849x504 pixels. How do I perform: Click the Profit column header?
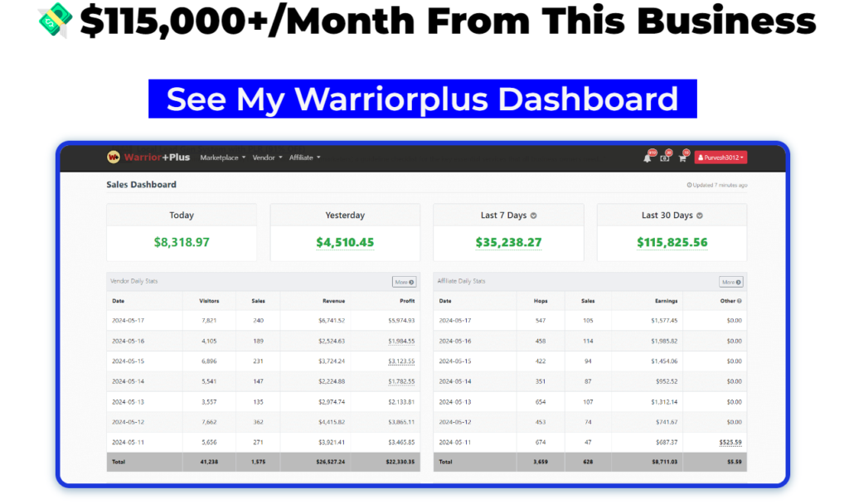click(407, 301)
